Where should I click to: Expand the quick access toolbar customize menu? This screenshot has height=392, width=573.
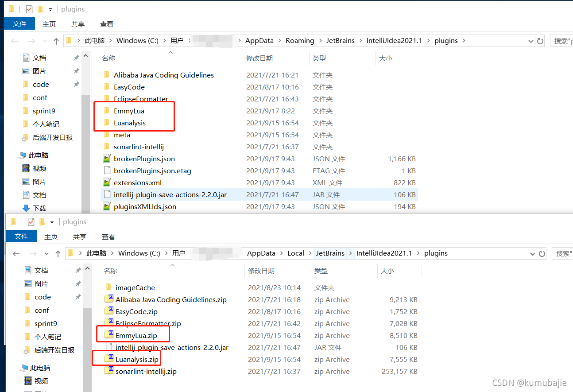click(x=50, y=9)
